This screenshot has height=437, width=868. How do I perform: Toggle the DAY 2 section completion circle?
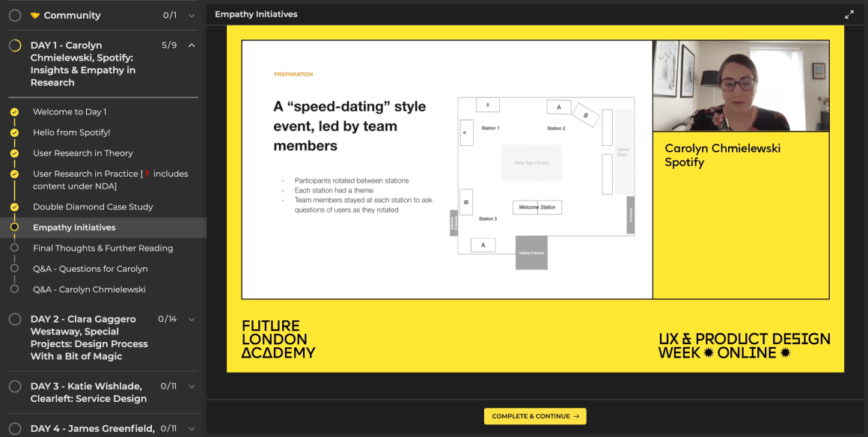coord(15,319)
